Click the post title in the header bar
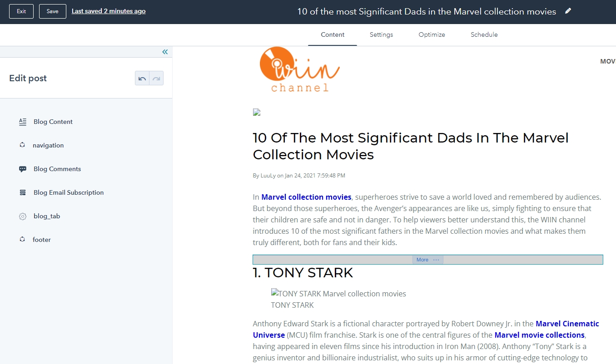This screenshot has width=616, height=364. pyautogui.click(x=427, y=11)
